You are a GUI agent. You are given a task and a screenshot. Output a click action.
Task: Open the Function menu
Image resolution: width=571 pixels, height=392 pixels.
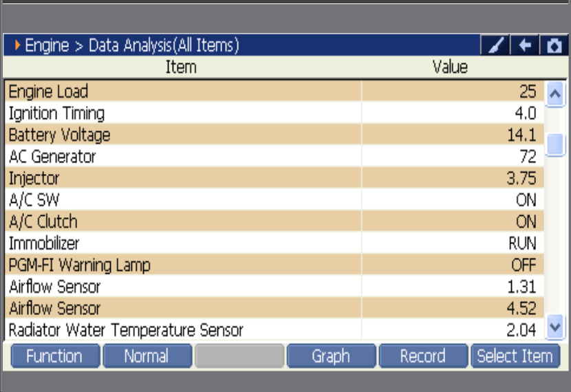[x=55, y=356]
